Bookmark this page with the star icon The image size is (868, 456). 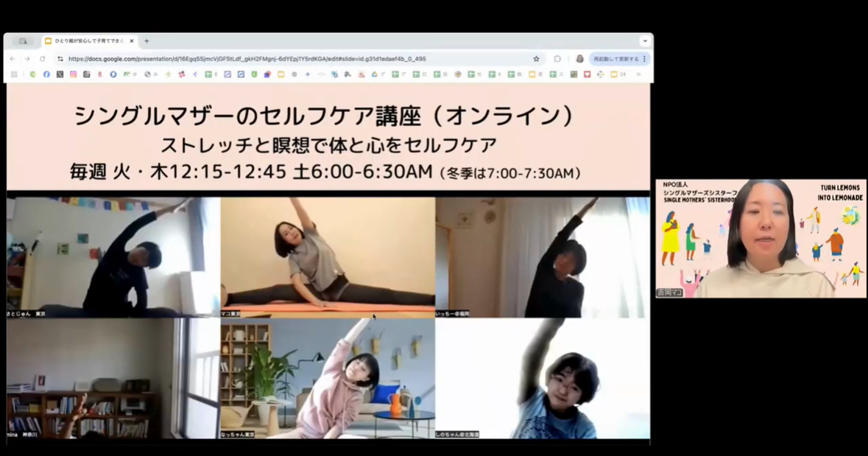point(536,59)
